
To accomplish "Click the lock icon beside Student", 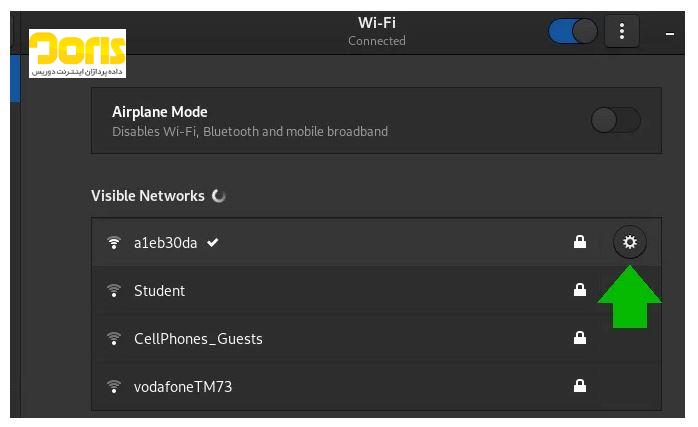I will pyautogui.click(x=580, y=290).
